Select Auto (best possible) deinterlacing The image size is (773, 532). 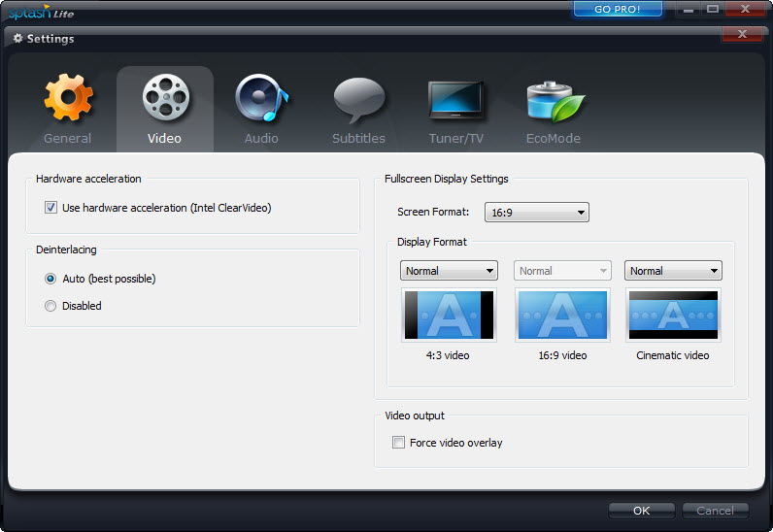coord(50,279)
